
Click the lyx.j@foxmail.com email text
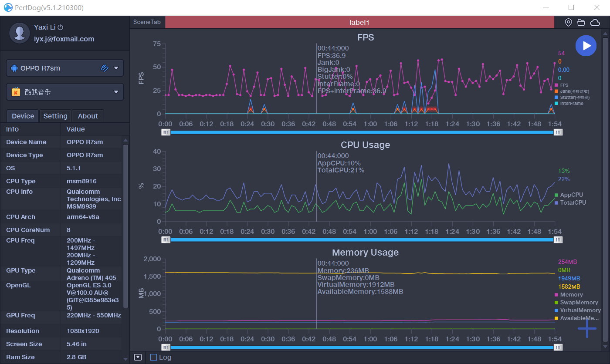pos(64,39)
